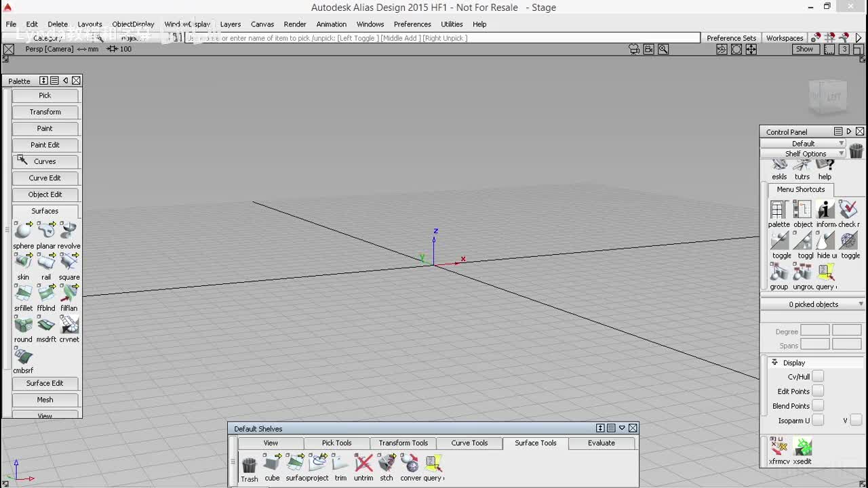The image size is (868, 488).
Task: Activate the revolve surface tool
Action: click(69, 231)
